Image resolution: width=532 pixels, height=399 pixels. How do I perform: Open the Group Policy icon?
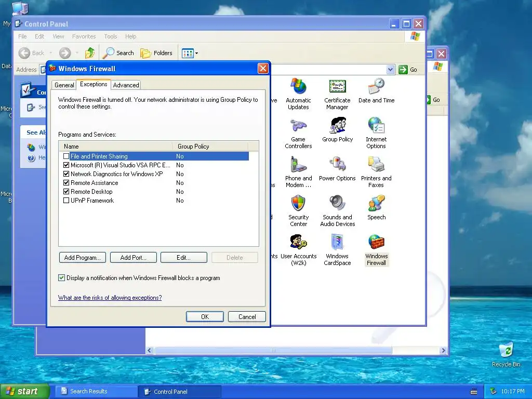coord(338,130)
